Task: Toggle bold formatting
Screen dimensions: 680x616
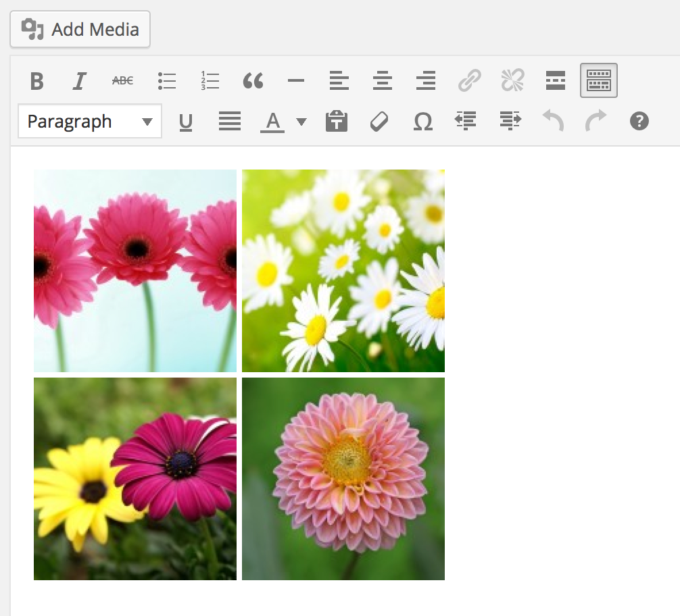Action: click(x=37, y=81)
